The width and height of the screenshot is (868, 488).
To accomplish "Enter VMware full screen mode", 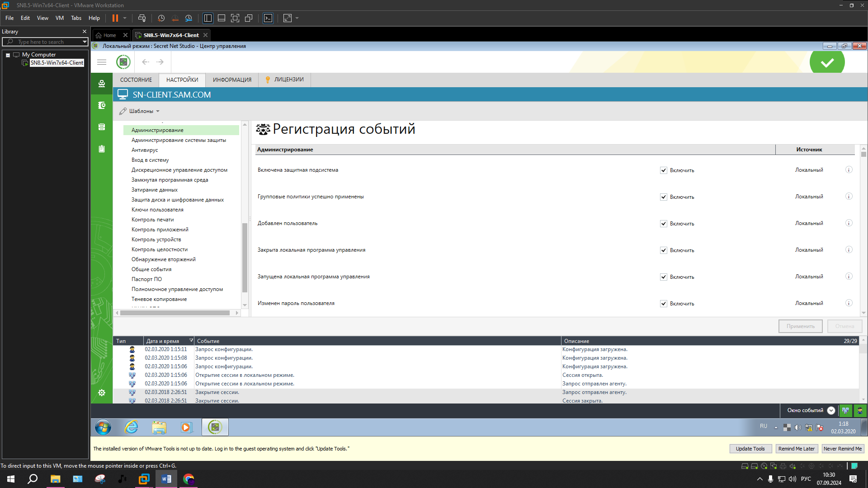I will coord(235,18).
